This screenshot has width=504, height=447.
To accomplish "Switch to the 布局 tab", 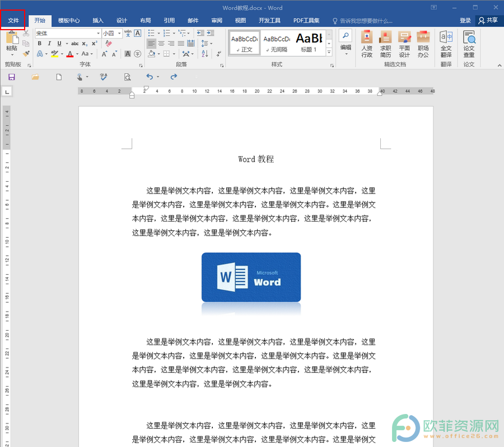I will [145, 21].
